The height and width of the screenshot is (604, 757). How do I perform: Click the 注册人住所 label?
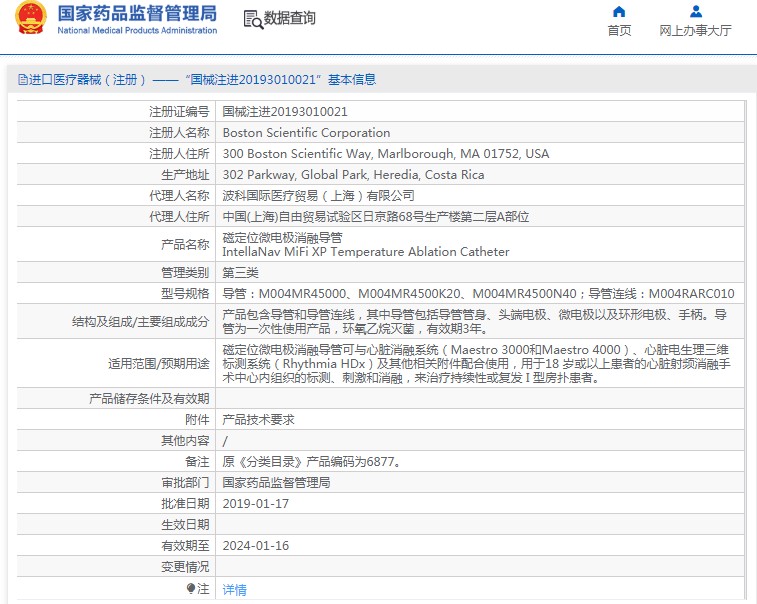[x=179, y=154]
